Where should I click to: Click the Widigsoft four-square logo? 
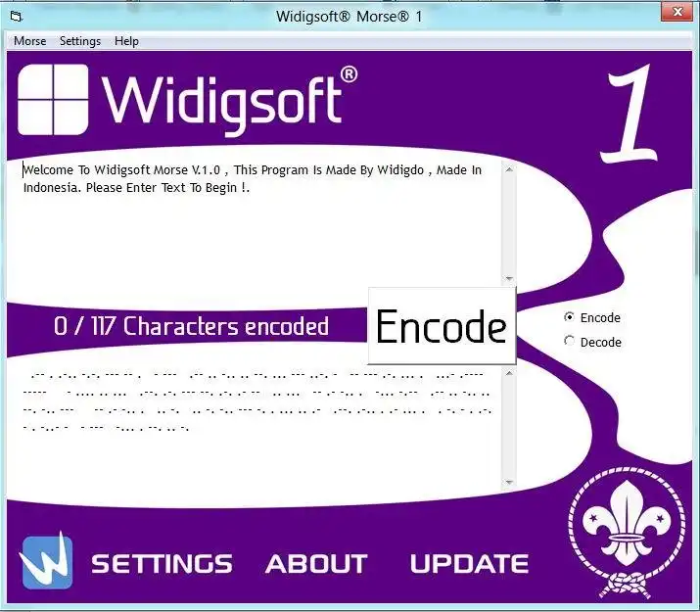pos(53,99)
